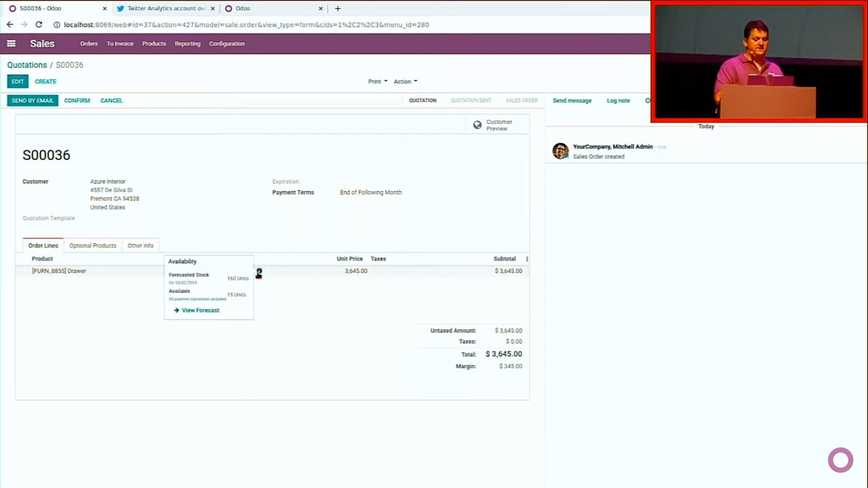Cancel the quotation
This screenshot has width=868, height=488.
coord(111,100)
